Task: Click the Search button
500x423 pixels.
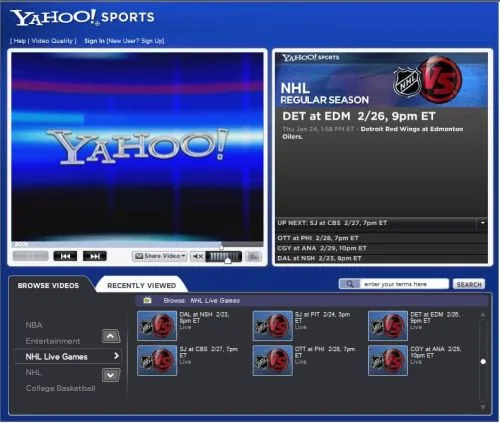Action: (469, 284)
